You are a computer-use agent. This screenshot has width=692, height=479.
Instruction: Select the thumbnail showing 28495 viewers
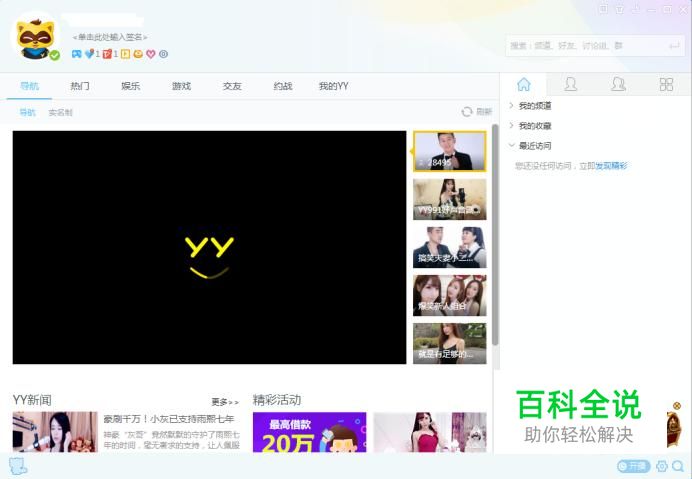(x=450, y=151)
